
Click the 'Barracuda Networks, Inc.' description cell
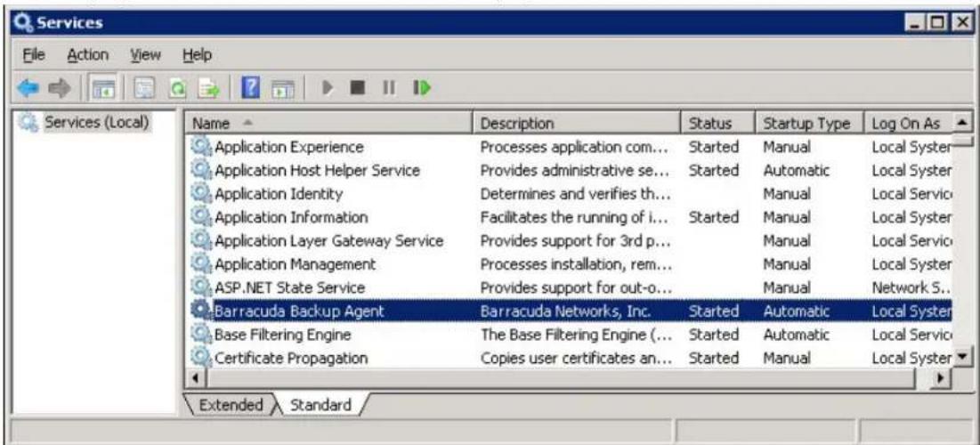pyautogui.click(x=566, y=311)
